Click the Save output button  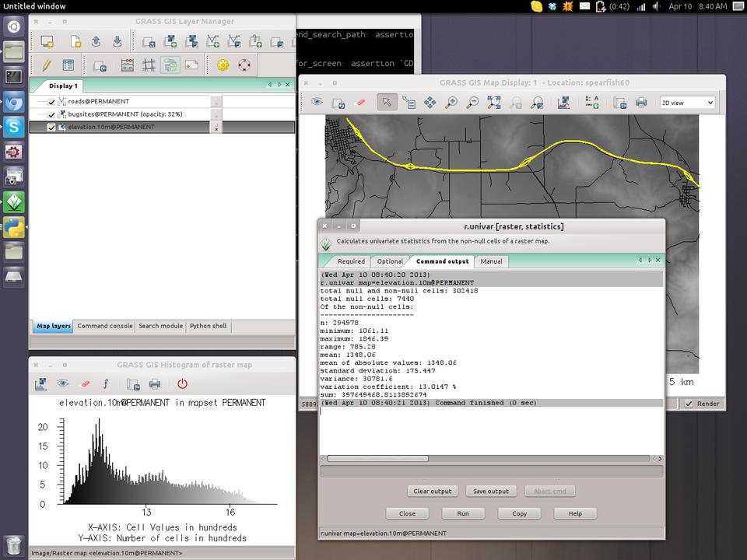(x=491, y=491)
